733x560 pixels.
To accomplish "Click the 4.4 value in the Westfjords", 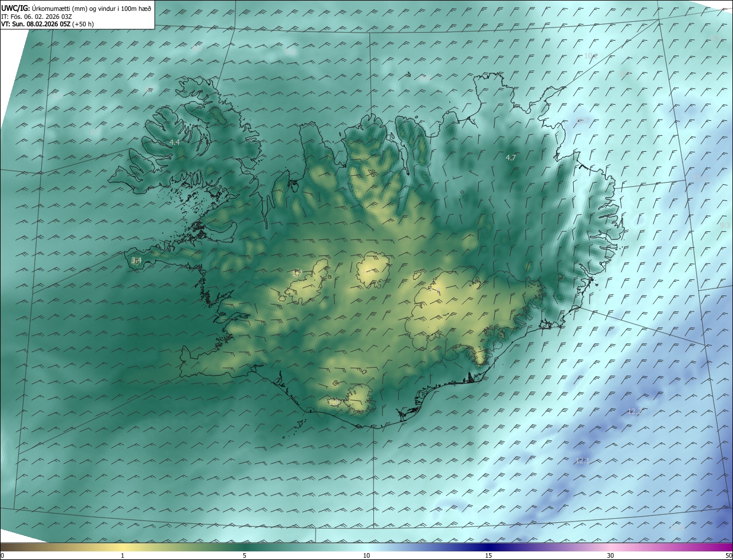I will click(x=174, y=142).
